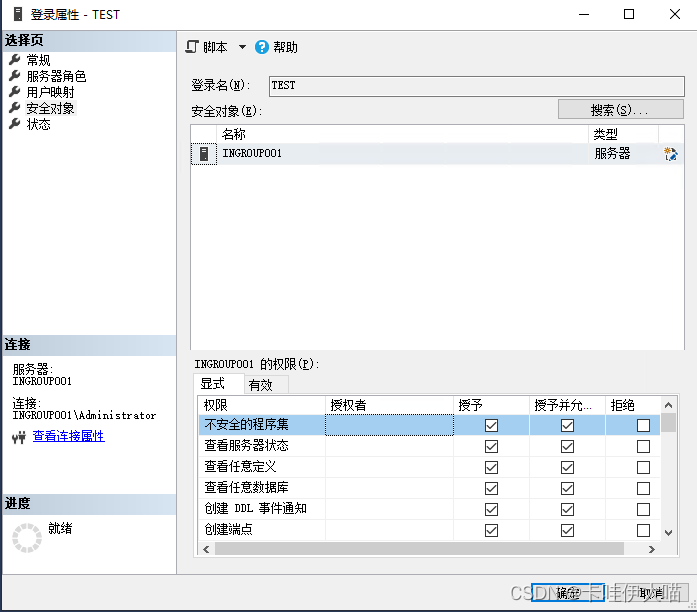Click the connection properties plug icon
The height and width of the screenshot is (612, 697).
point(19,438)
